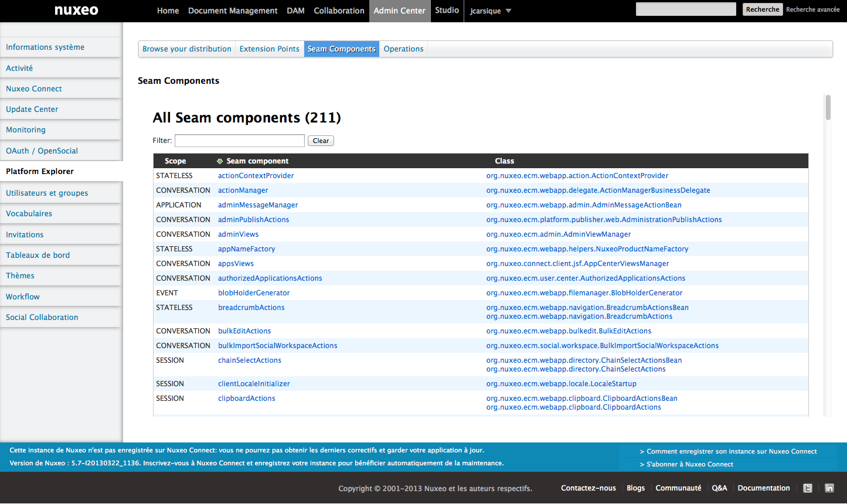Sort the table by Scope column
The height and width of the screenshot is (504, 847).
175,161
